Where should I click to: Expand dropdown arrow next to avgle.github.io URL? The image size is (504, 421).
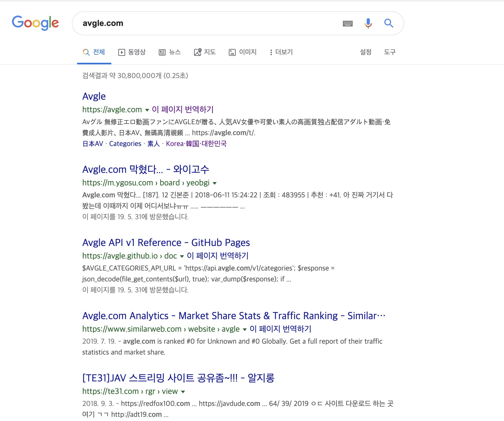182,256
